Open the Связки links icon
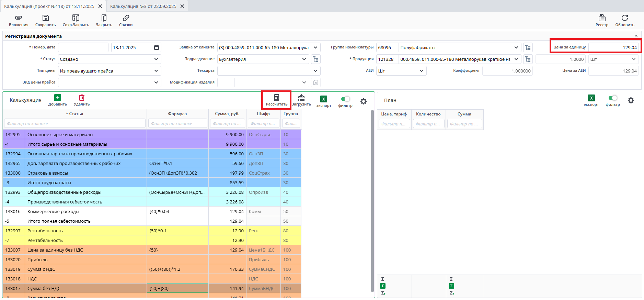Viewport: 644px width, 300px height. click(x=126, y=18)
